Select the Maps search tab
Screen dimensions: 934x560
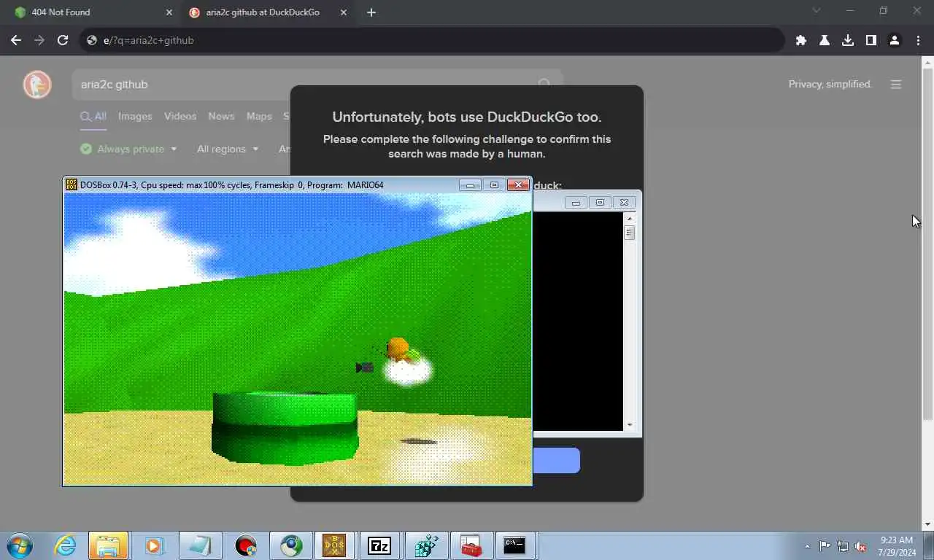pyautogui.click(x=259, y=116)
